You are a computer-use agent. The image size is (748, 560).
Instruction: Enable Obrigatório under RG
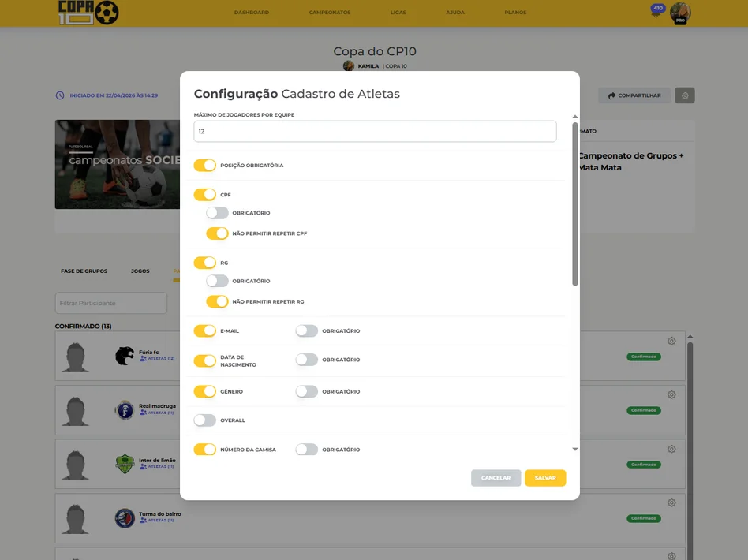coord(217,281)
